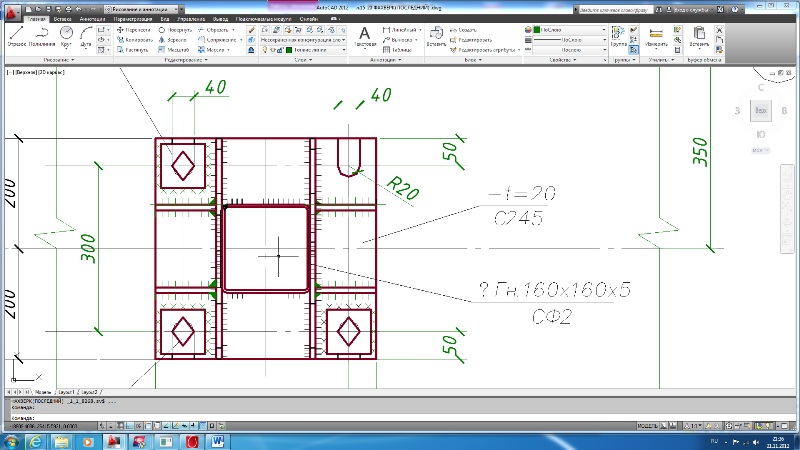This screenshot has width=800, height=450.
Task: Select the Line (Отрезок) drawing tool
Action: coord(16,36)
